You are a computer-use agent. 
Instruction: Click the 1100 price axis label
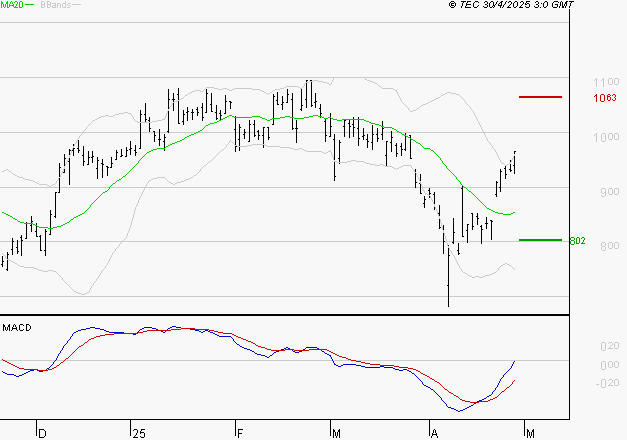606,82
